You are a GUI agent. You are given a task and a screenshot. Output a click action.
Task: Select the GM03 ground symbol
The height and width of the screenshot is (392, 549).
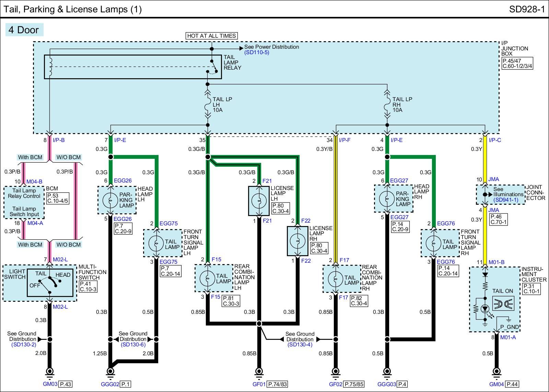point(50,371)
